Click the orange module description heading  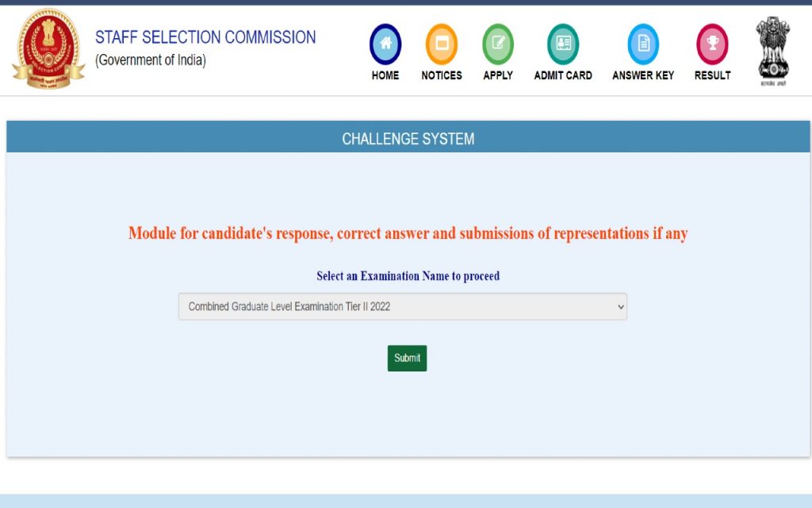408,233
